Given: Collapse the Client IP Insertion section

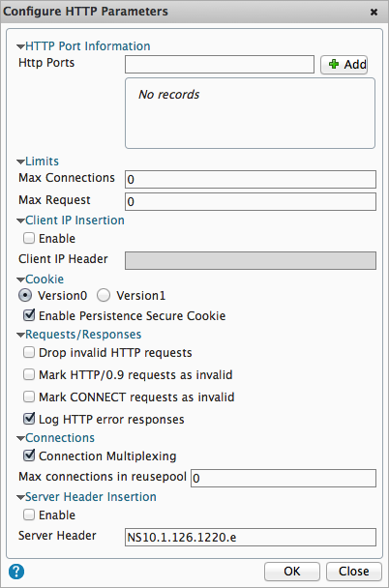Looking at the screenshot, I should coord(21,220).
